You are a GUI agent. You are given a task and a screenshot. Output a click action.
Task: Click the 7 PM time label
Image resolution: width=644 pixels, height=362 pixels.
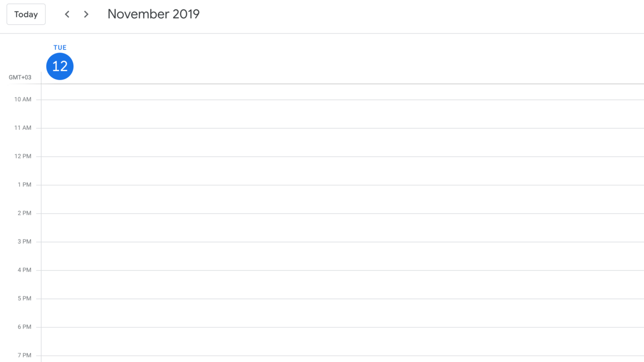click(x=25, y=355)
